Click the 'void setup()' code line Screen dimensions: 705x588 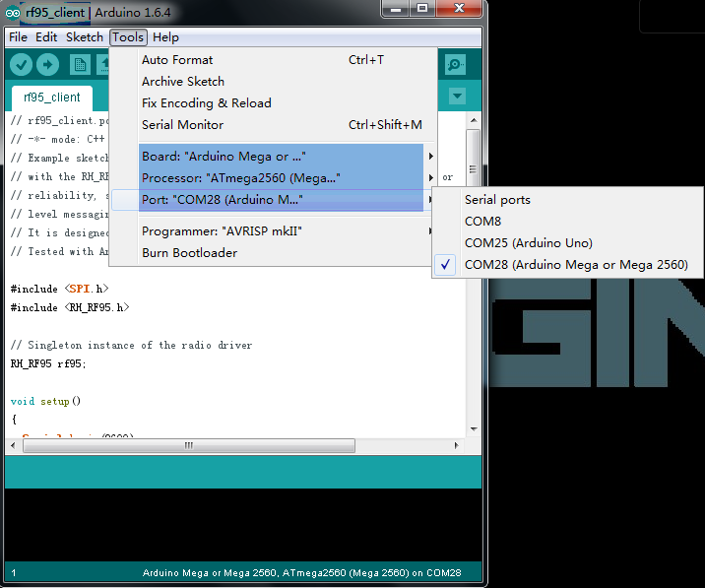pyautogui.click(x=45, y=401)
